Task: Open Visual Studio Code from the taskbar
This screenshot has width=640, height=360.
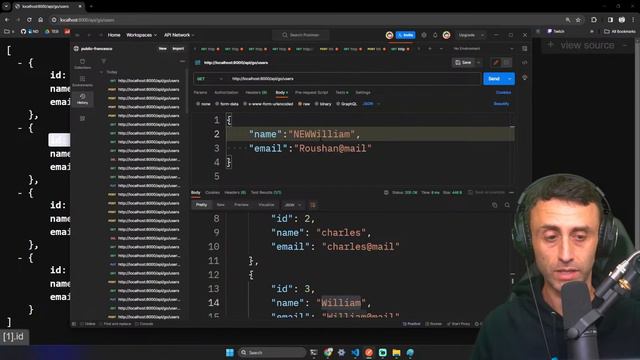Action: pos(355,352)
